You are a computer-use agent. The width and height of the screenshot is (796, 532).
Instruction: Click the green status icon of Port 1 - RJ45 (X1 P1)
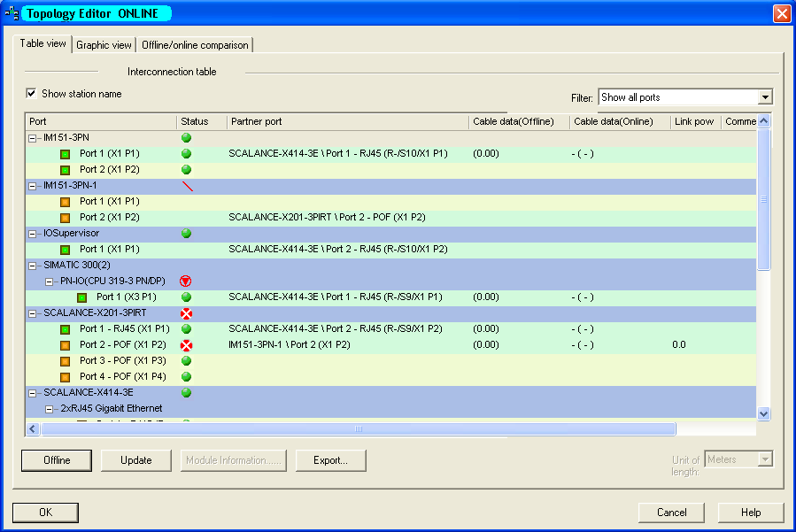(x=186, y=329)
